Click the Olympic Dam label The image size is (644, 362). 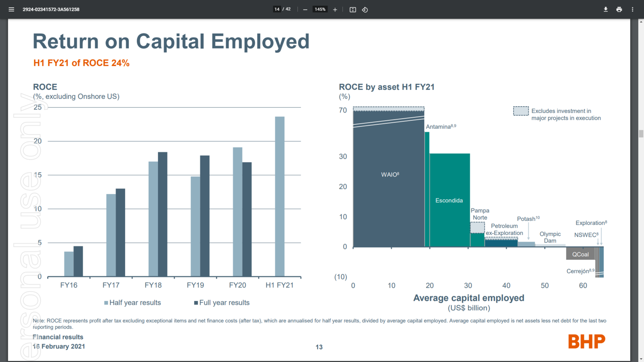click(x=550, y=237)
